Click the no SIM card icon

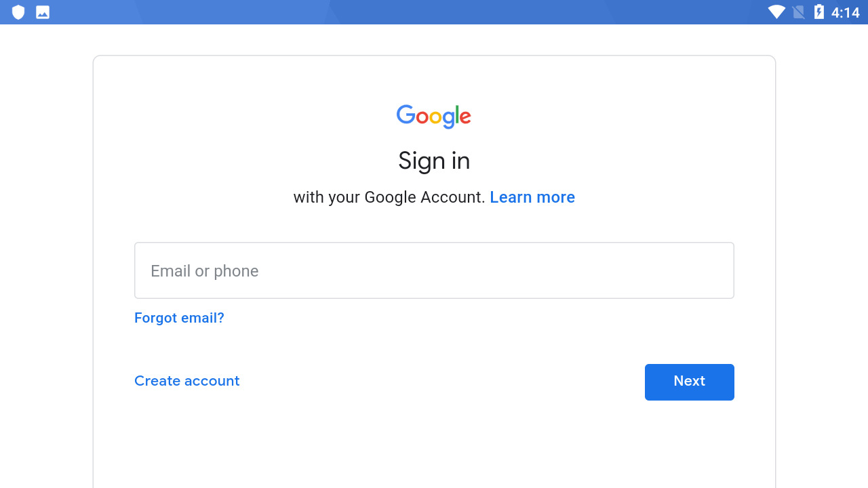(799, 12)
